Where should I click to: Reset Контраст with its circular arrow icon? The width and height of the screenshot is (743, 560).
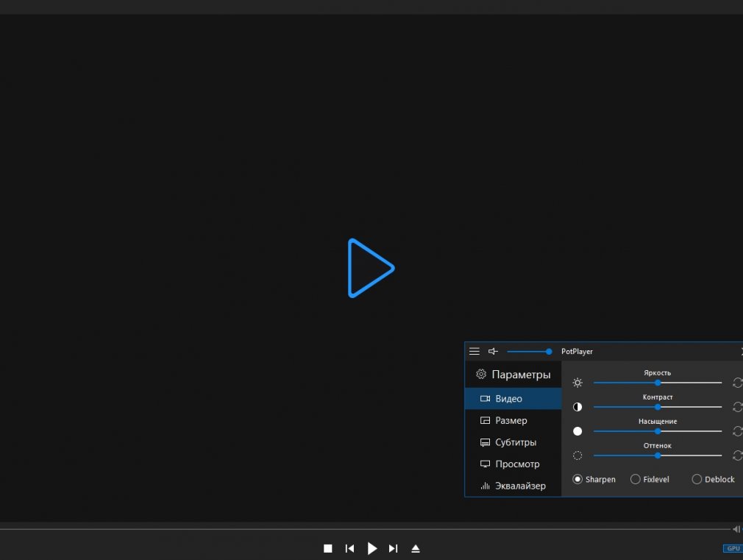click(x=738, y=407)
